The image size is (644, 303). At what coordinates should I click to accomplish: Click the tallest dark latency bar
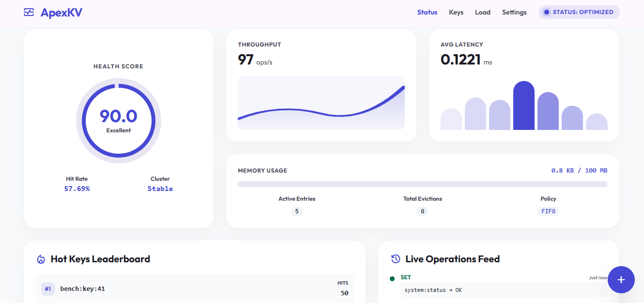(x=524, y=106)
